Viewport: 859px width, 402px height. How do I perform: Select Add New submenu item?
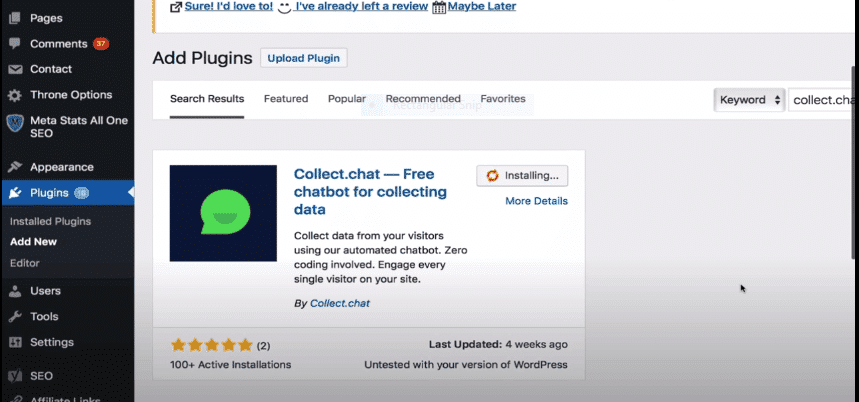coord(33,242)
